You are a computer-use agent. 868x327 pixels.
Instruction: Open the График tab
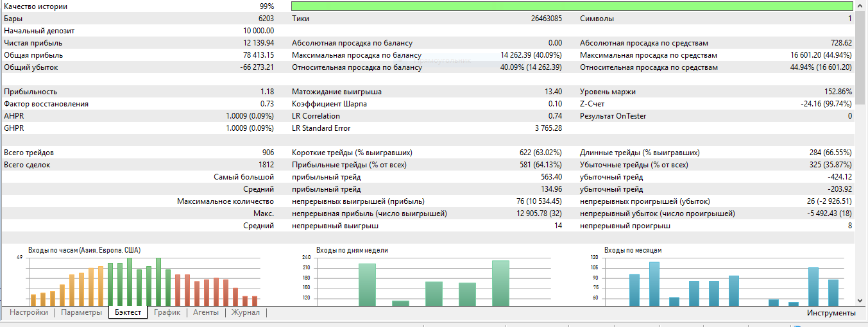click(x=167, y=313)
